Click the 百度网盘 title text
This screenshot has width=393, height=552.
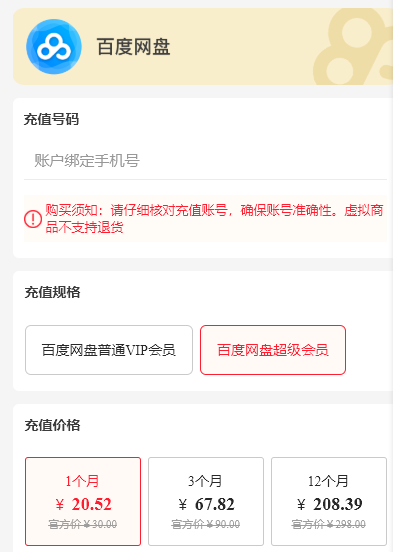click(133, 47)
